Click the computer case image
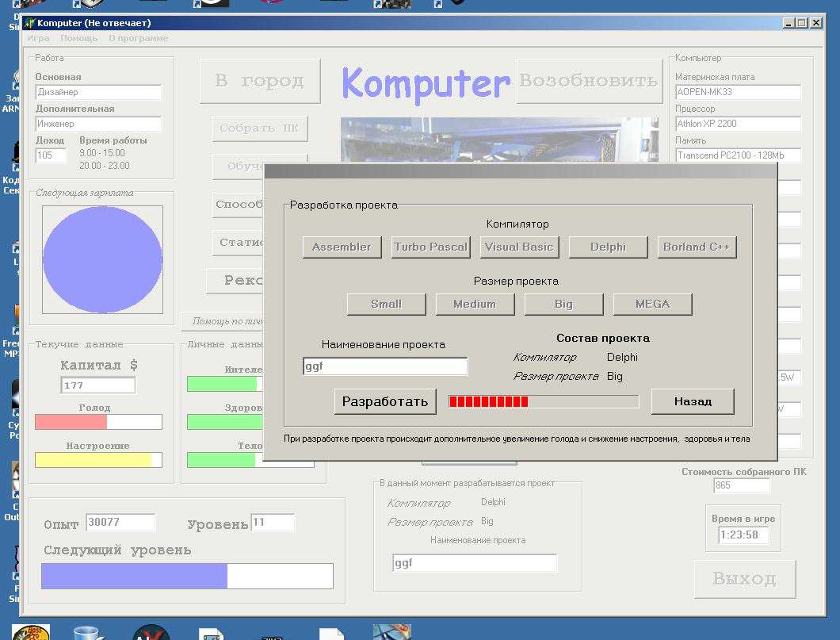The height and width of the screenshot is (640, 840). click(499, 140)
